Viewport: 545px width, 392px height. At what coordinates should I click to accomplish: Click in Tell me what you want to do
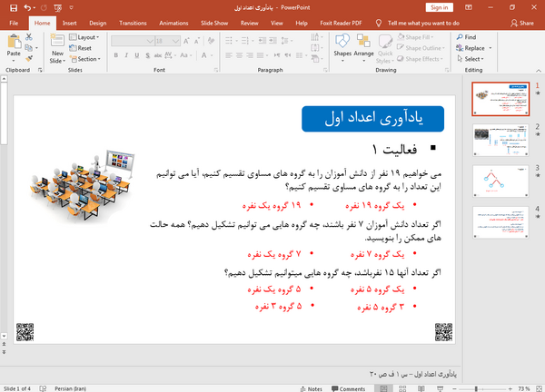click(x=423, y=23)
